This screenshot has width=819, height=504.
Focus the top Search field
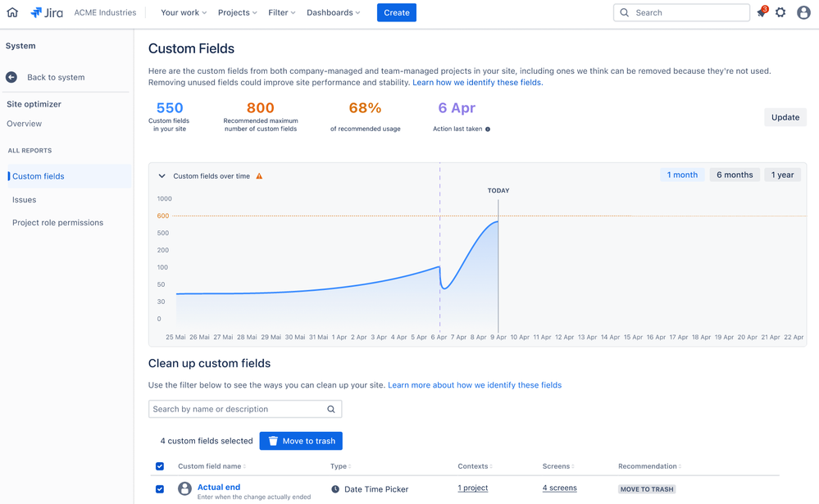681,12
